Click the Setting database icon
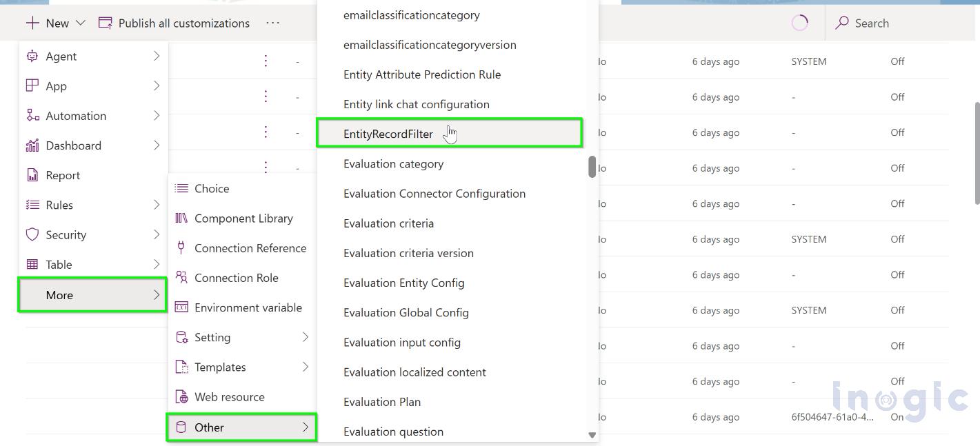This screenshot has height=446, width=980. [x=181, y=337]
